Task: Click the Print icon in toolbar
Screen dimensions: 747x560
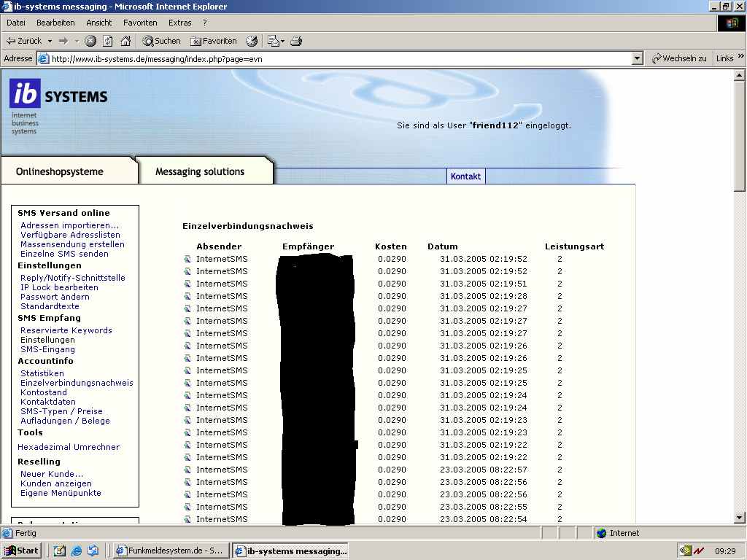Action: point(296,41)
